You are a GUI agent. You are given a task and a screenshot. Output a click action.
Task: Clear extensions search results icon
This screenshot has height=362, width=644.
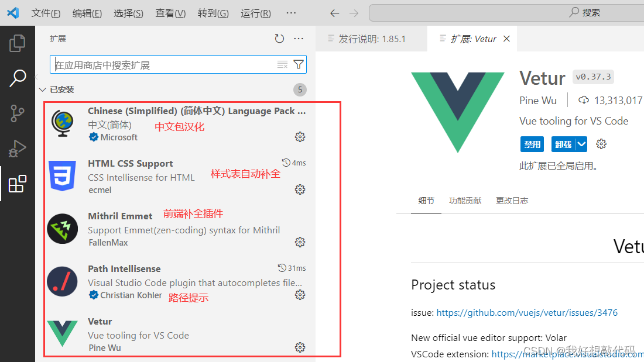tap(282, 65)
